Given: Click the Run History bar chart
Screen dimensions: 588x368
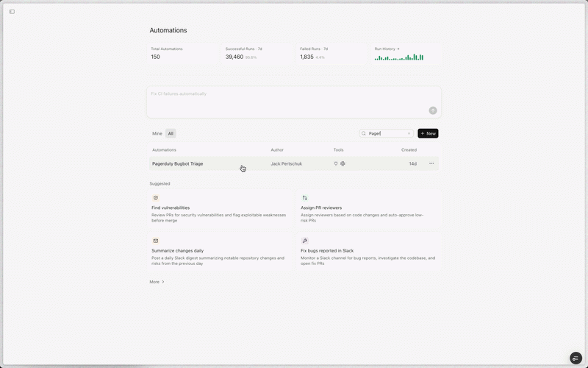Looking at the screenshot, I should tap(399, 57).
